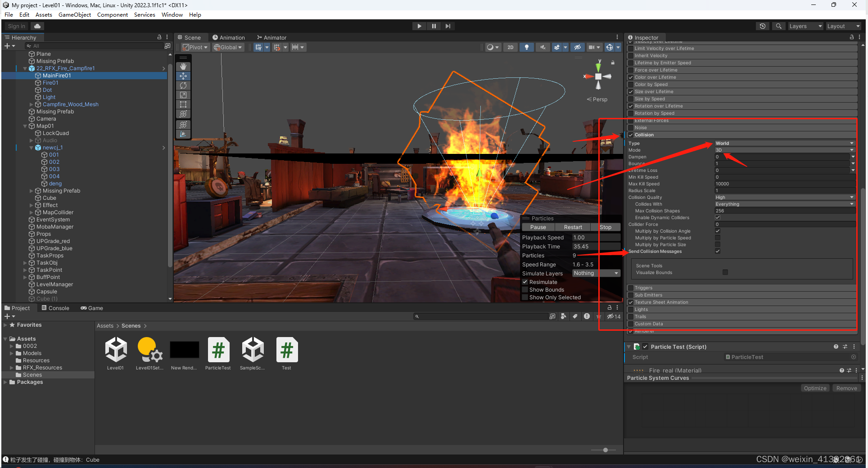This screenshot has height=468, width=868.
Task: Select the Scale tool
Action: click(x=183, y=95)
